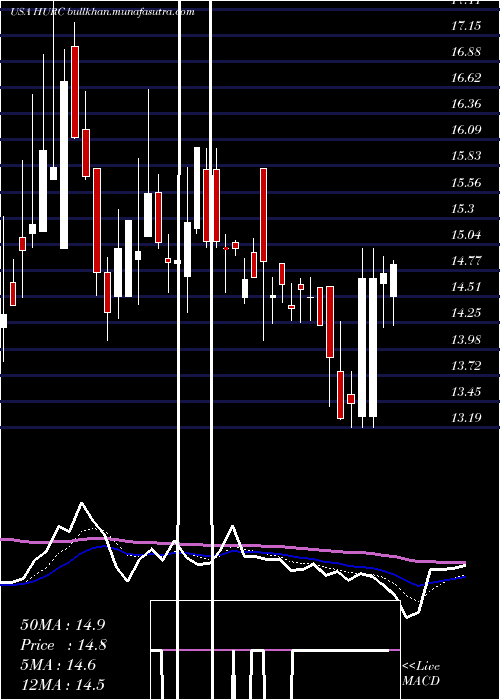Click the 17.15 price axis label
This screenshot has width=500, height=700.
[466, 25]
